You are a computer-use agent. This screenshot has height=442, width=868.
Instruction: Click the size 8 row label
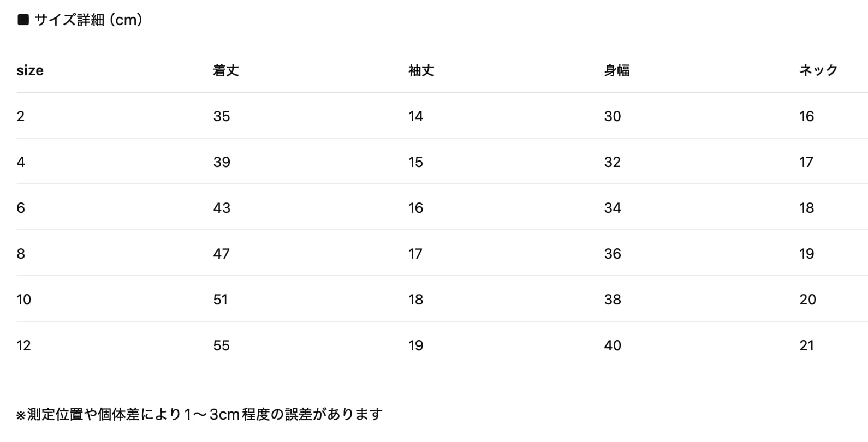coord(21,254)
